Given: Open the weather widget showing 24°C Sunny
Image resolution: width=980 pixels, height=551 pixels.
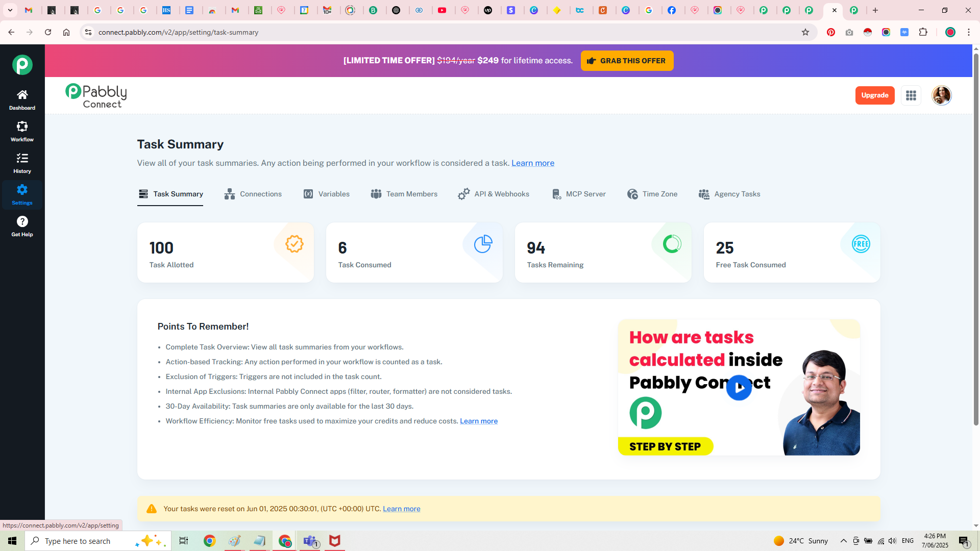Looking at the screenshot, I should click(x=800, y=541).
